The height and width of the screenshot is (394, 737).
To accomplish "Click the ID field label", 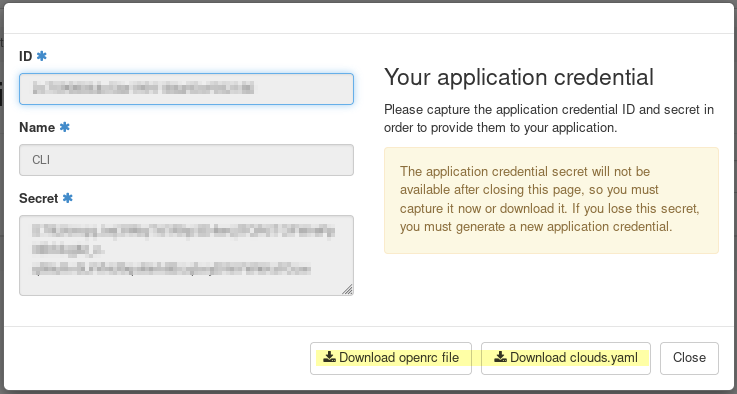I will click(x=25, y=56).
